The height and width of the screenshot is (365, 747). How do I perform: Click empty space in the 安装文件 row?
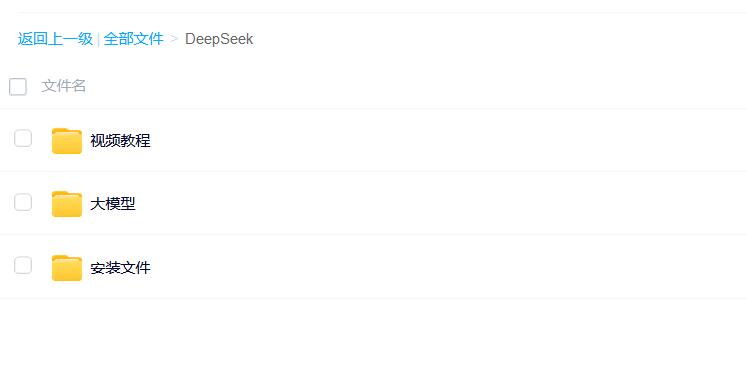tap(448, 267)
